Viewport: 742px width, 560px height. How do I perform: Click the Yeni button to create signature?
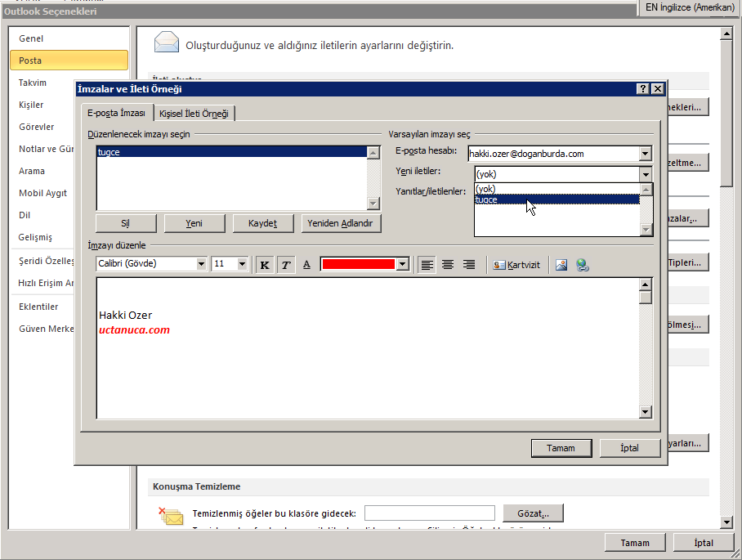point(194,223)
